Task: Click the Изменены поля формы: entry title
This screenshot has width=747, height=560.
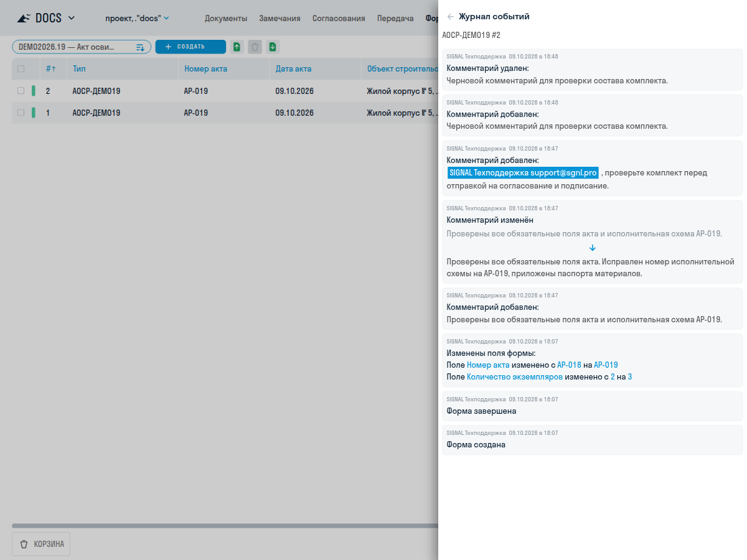Action: tap(491, 353)
